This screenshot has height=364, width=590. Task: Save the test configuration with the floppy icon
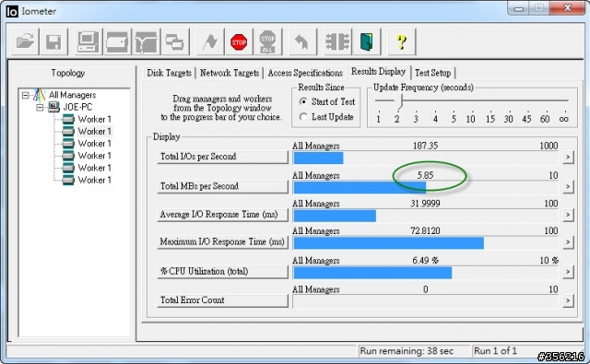pos(53,41)
